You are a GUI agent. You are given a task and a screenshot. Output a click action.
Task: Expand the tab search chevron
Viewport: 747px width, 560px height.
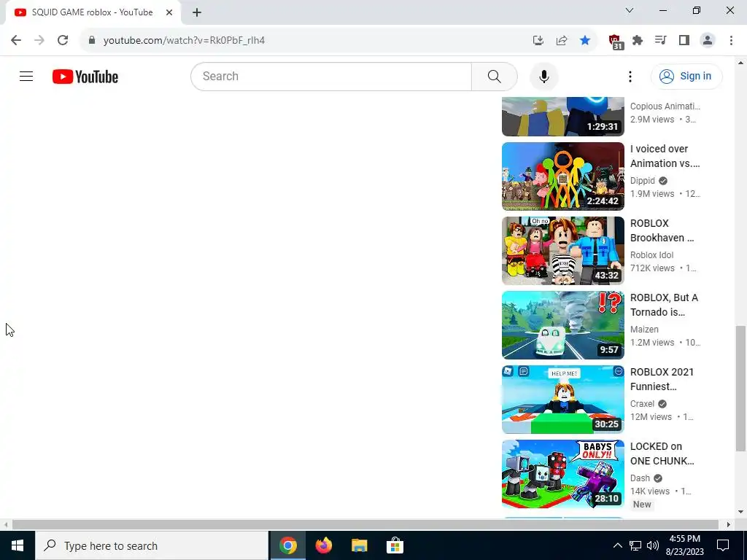[x=630, y=10]
